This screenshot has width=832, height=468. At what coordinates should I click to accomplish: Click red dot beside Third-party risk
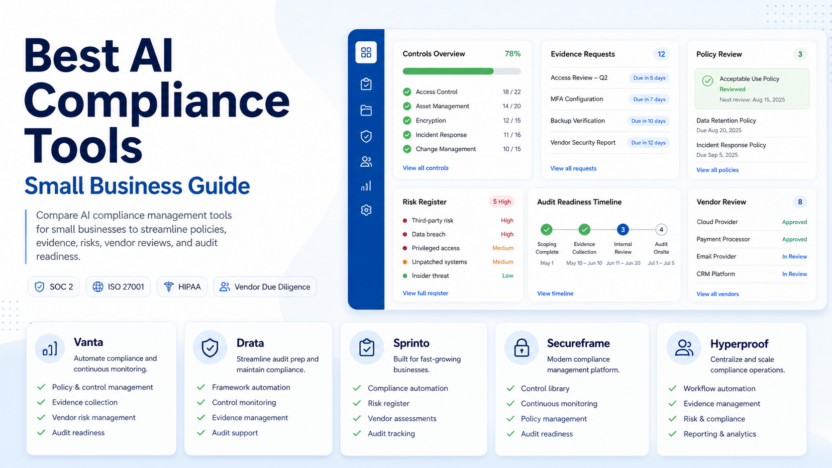[405, 221]
